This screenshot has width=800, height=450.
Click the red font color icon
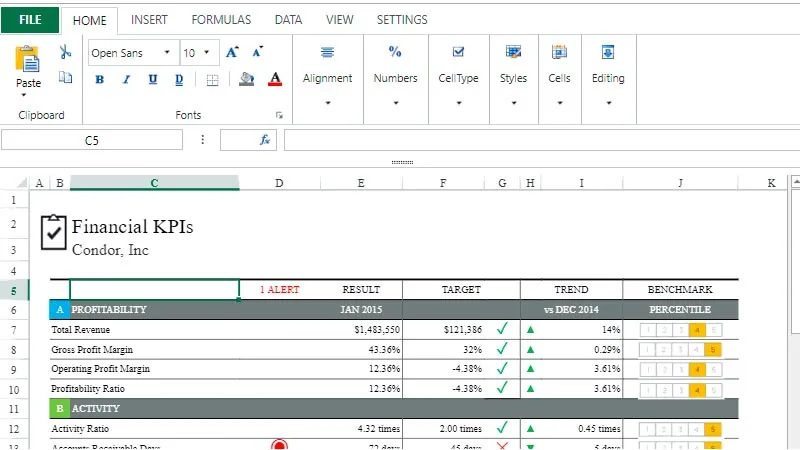[x=275, y=79]
